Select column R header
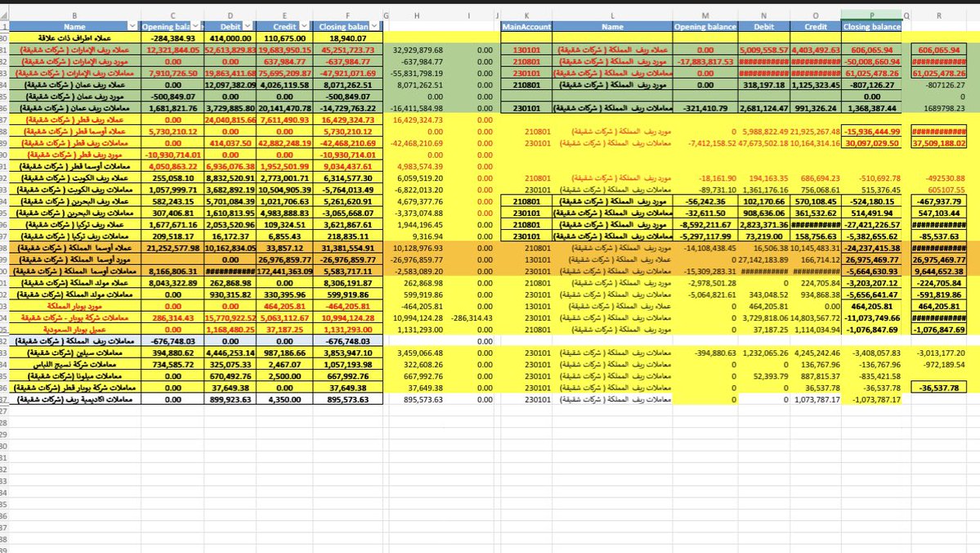Viewport: 980px width, 553px height. (x=939, y=16)
